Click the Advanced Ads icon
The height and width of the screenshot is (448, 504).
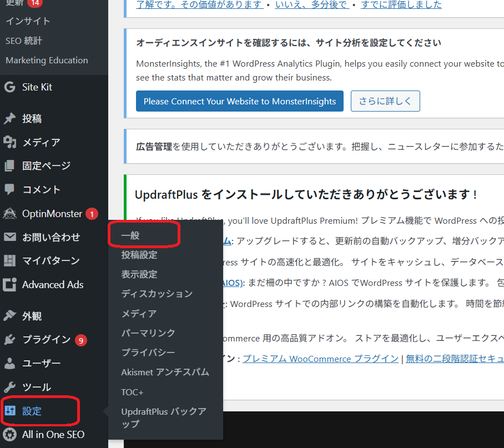point(9,285)
